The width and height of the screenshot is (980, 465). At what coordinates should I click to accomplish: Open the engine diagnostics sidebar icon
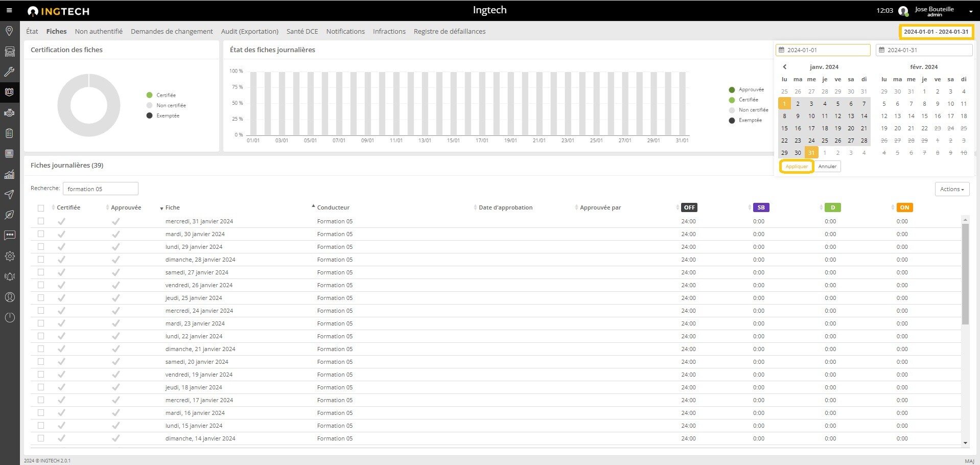[x=9, y=113]
